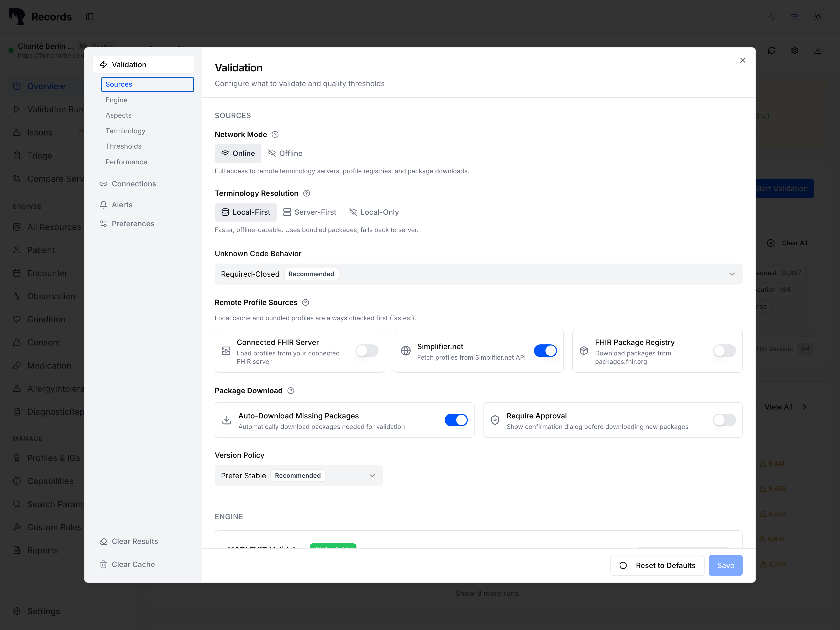Go to Thresholds subsection
Screen dimensions: 840x630
[x=123, y=146]
